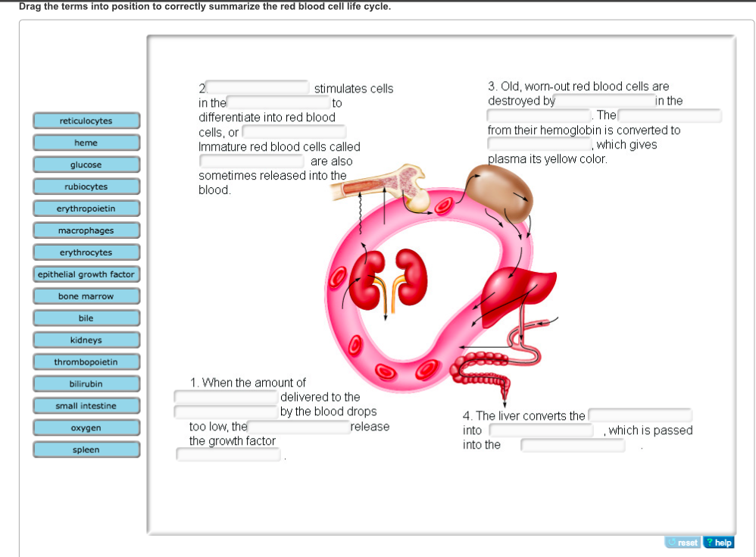Click blank before 'which gives' in step 3
Image resolution: width=756 pixels, height=557 pixels.
(539, 144)
